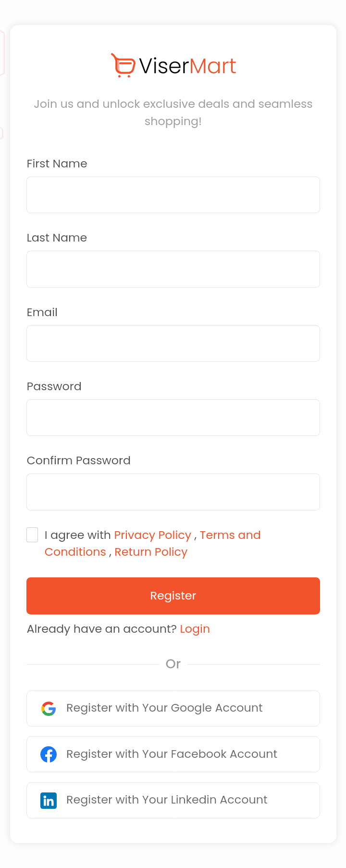Open the Privacy Policy link
Screen dimensions: 346x868
(x=153, y=535)
